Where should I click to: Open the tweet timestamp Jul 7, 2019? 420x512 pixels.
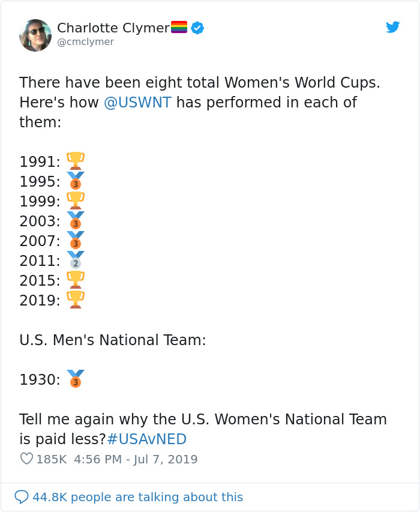[x=133, y=459]
